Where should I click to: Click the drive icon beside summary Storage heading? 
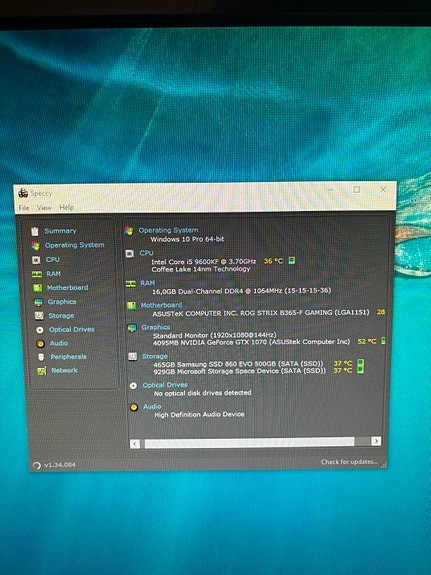point(132,356)
